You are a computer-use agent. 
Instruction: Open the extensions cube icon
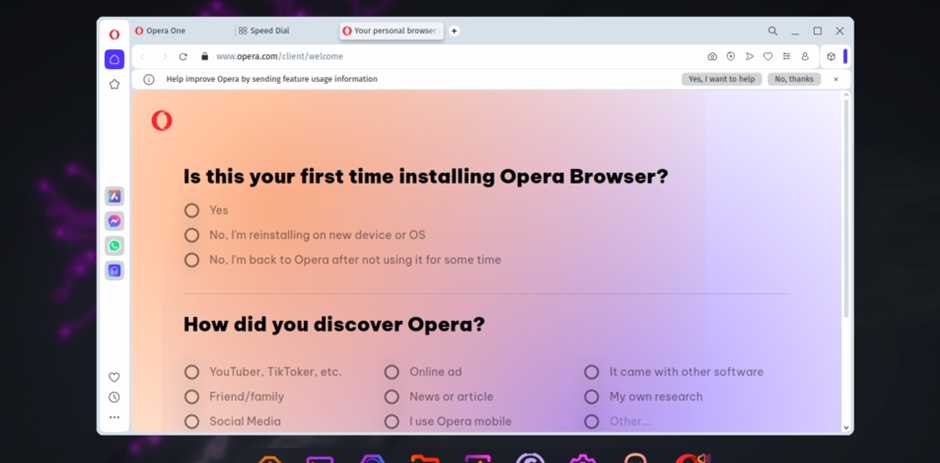(831, 56)
